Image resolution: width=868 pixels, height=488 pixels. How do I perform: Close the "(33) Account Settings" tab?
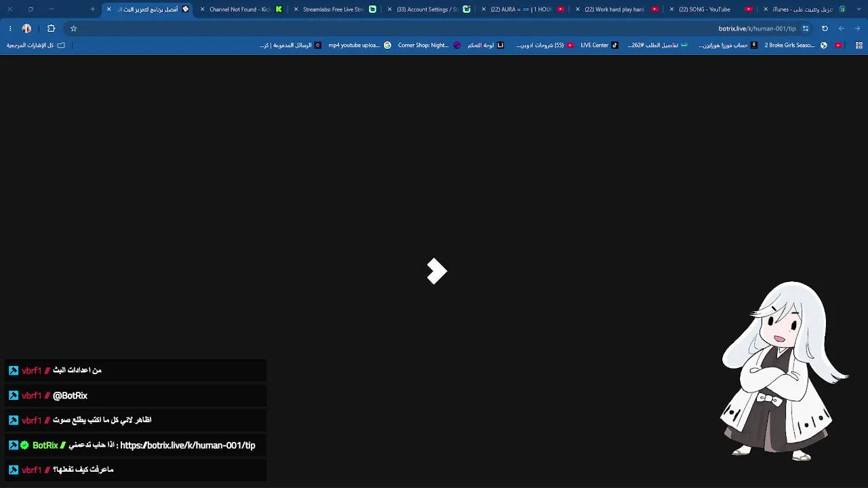[x=390, y=9]
